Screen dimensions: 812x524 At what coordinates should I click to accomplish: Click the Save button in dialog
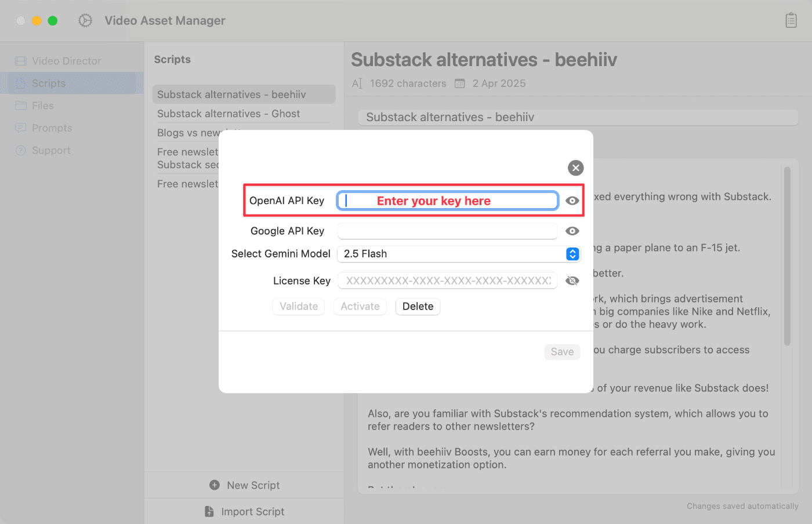coord(561,352)
